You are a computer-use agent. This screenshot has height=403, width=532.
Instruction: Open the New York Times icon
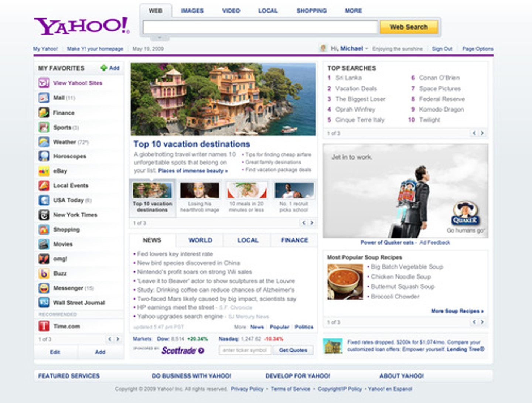pyautogui.click(x=44, y=215)
